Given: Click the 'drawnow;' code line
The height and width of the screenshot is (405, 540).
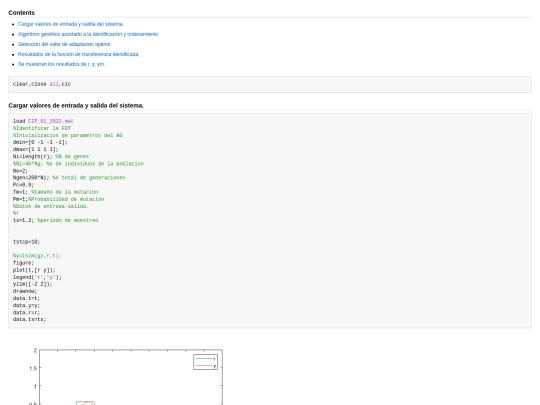Looking at the screenshot, I should [25, 291].
